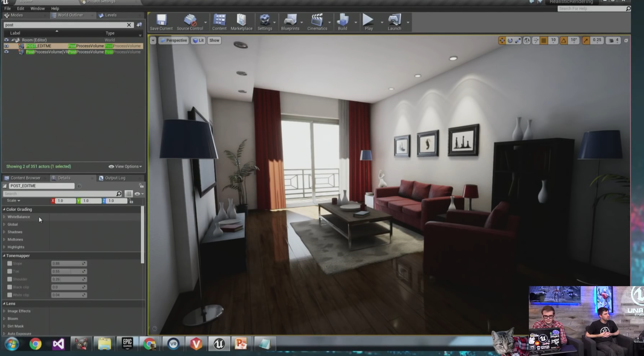This screenshot has height=356, width=644.
Task: Open the Marketplace from the toolbar
Action: (241, 22)
